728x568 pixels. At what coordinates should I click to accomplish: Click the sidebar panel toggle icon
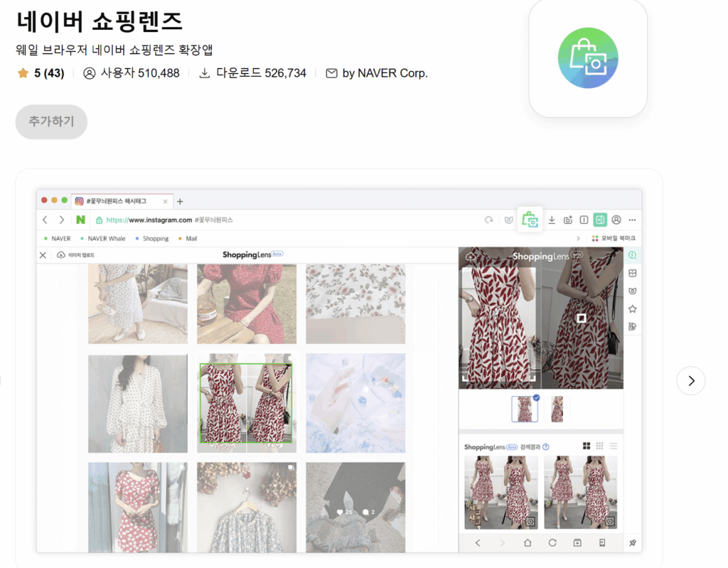[x=600, y=220]
